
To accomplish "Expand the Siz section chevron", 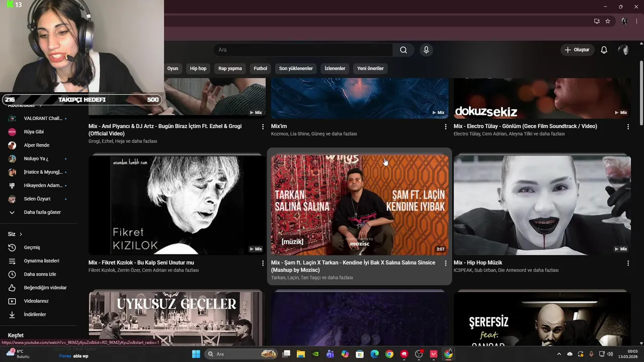I will (x=21, y=234).
